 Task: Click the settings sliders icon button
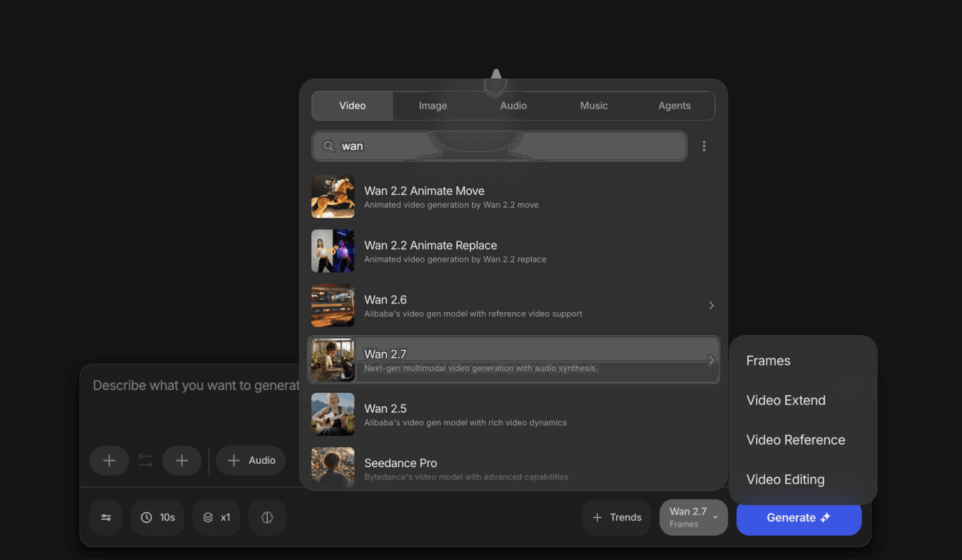click(x=106, y=517)
